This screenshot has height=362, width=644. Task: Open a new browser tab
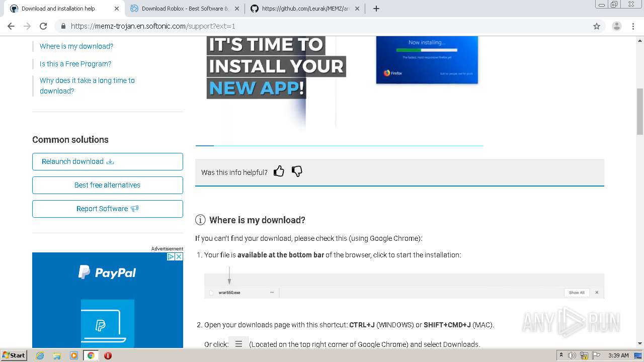click(376, 9)
